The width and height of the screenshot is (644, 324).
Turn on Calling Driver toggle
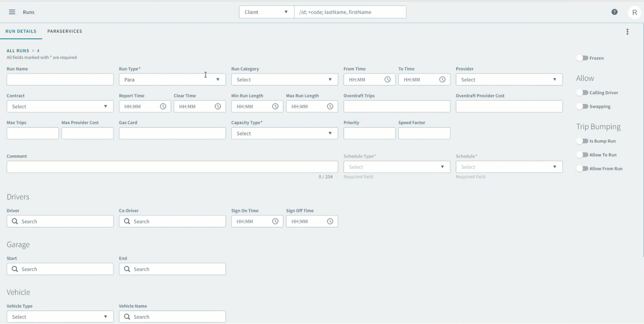click(582, 93)
